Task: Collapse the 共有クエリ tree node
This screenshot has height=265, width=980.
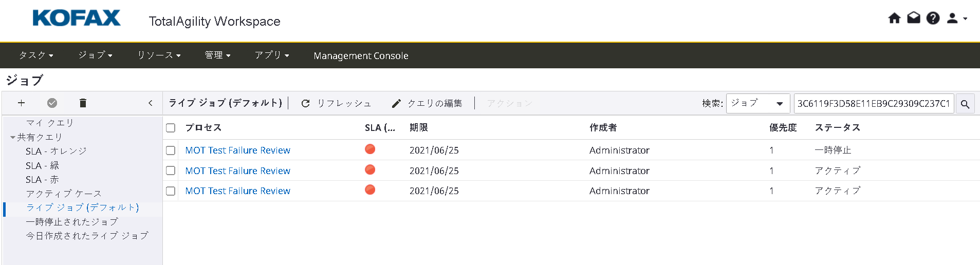Action: (13, 138)
